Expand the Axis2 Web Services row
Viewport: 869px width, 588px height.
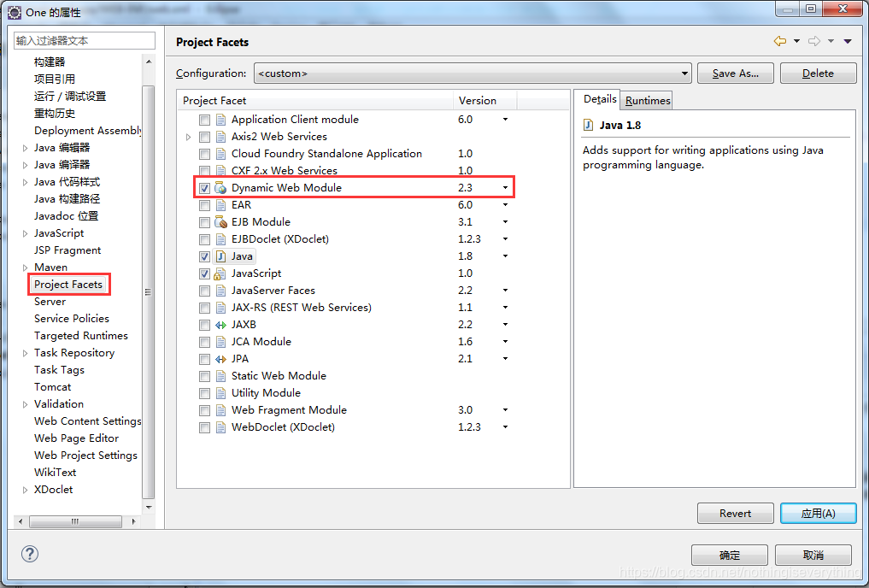tap(189, 137)
